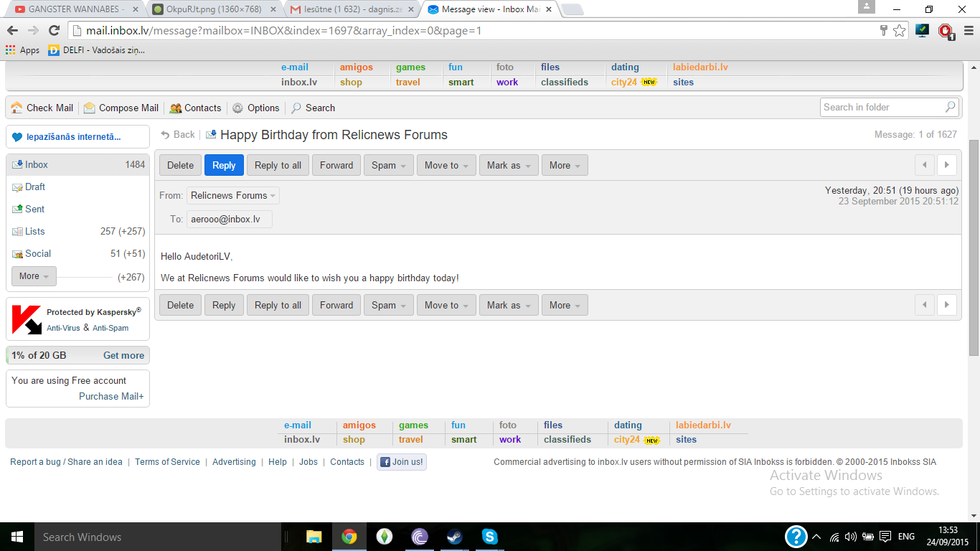
Task: Open Steam from the Windows taskbar
Action: (454, 537)
